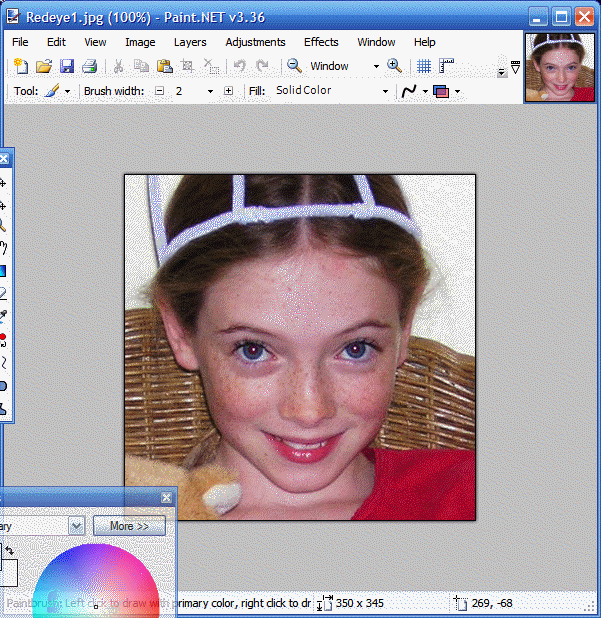Screen dimensions: 601x618
Task: Open a file with the Open icon
Action: [43, 66]
